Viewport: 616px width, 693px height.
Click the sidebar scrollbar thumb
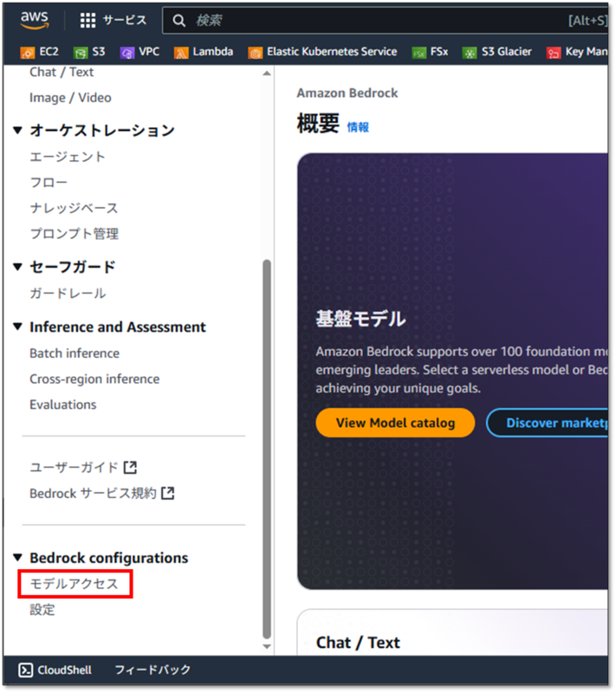[267, 449]
